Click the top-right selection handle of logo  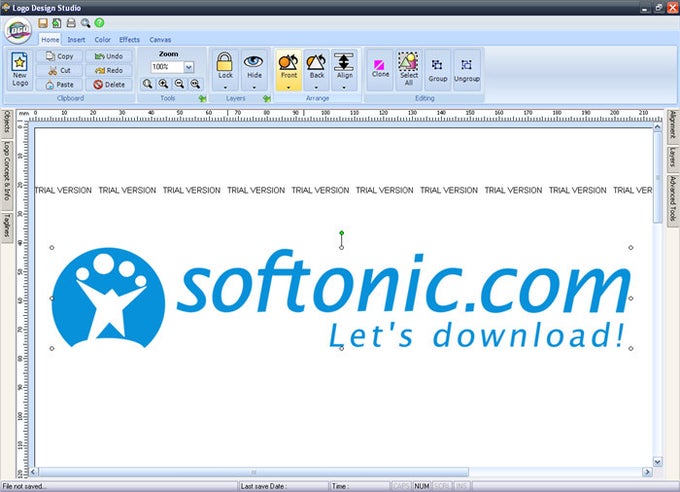pos(631,247)
